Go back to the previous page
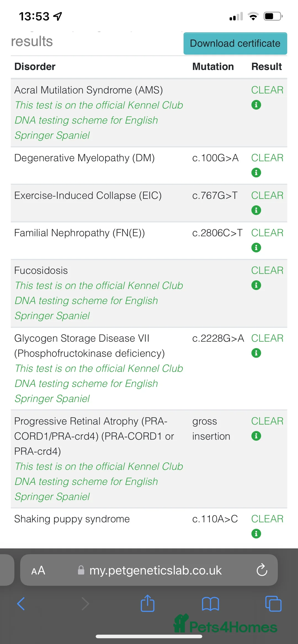 [x=21, y=604]
